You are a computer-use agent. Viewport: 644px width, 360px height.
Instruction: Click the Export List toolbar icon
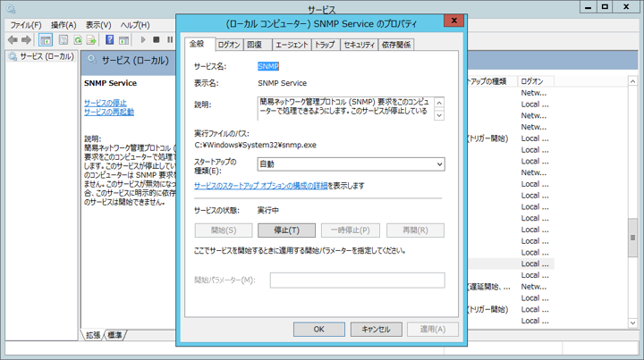coord(91,40)
